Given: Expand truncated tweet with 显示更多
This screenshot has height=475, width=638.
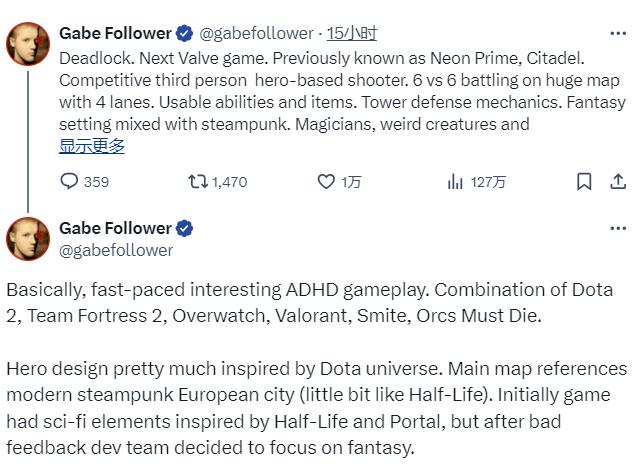Looking at the screenshot, I should [92, 146].
